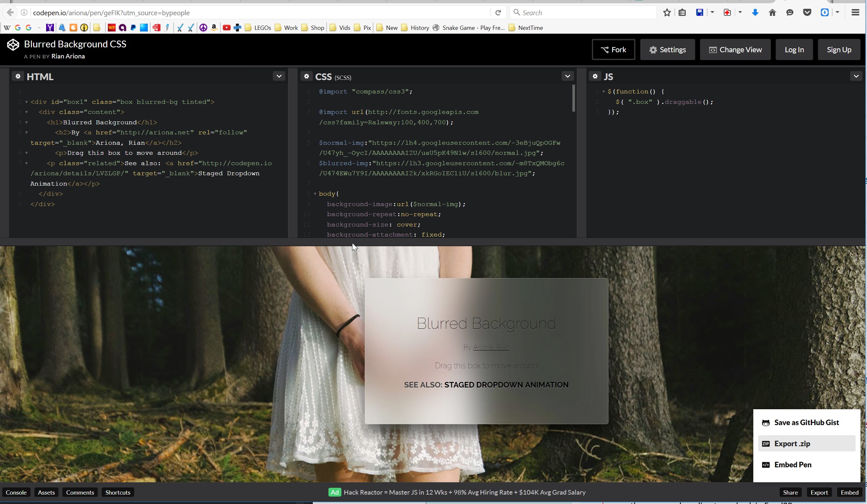Click the Fork button

pos(613,50)
